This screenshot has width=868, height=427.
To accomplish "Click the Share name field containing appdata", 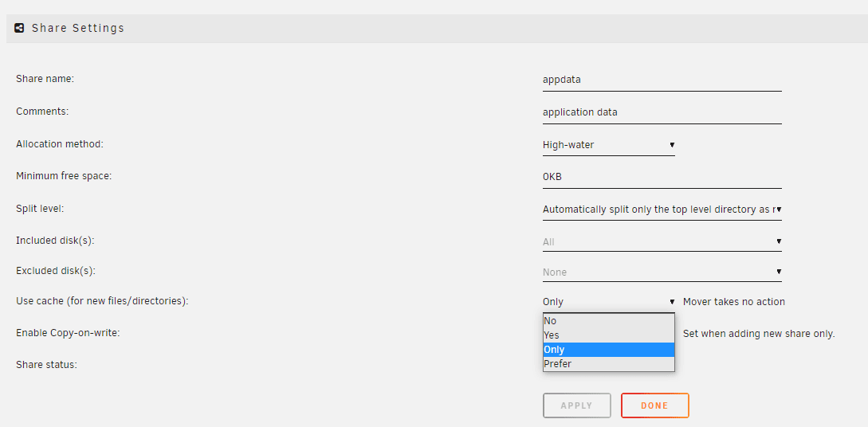I will (x=662, y=80).
